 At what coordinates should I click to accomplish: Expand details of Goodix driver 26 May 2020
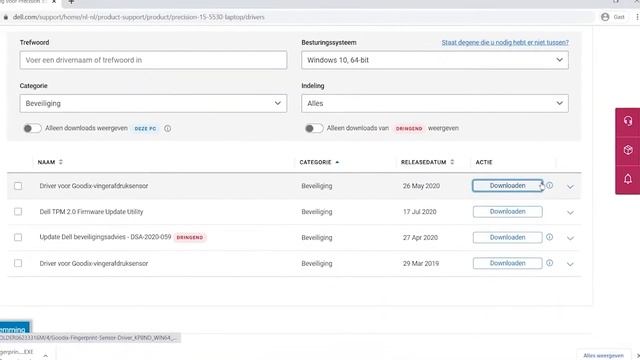point(570,187)
